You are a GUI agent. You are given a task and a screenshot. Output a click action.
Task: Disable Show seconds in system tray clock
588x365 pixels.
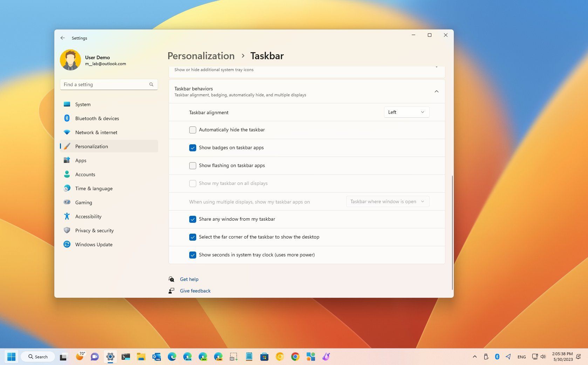pos(193,255)
